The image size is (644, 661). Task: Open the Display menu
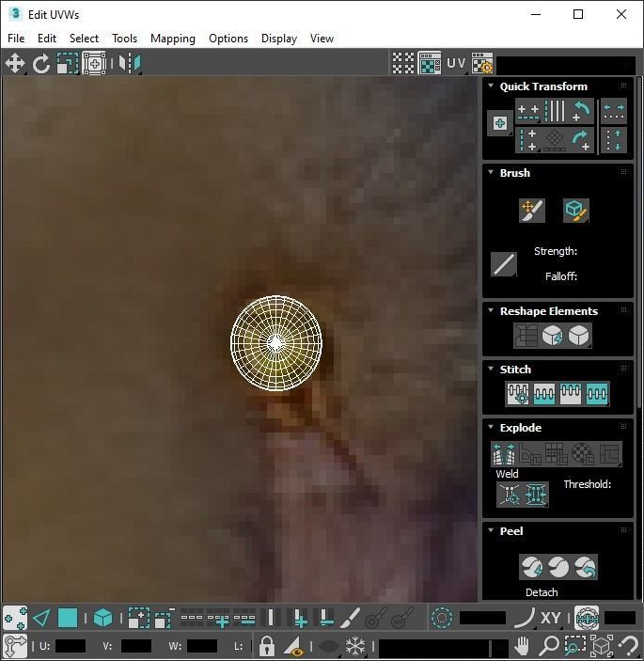[x=279, y=39]
